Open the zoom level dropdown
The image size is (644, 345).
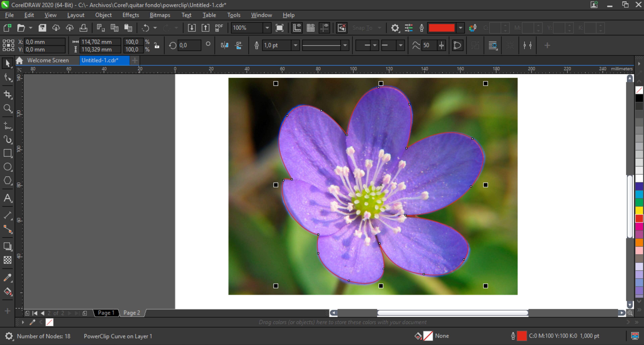point(267,28)
